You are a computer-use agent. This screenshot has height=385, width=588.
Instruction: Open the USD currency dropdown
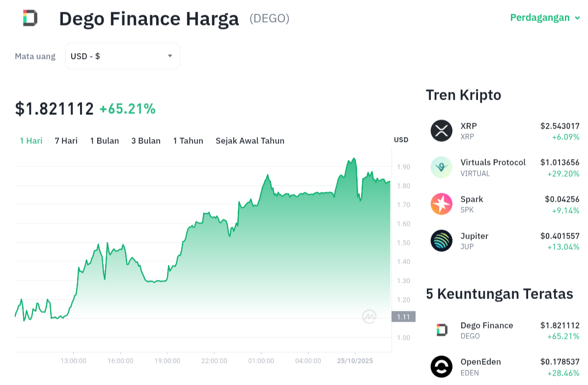click(122, 56)
